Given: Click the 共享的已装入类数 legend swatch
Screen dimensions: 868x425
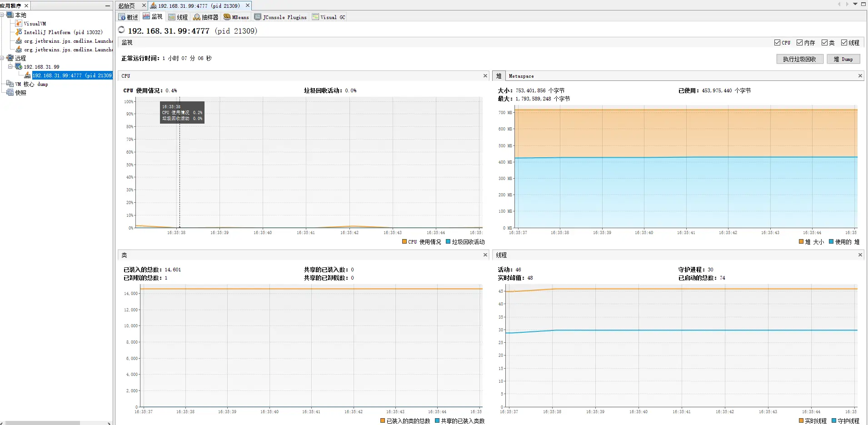Looking at the screenshot, I should [x=437, y=421].
